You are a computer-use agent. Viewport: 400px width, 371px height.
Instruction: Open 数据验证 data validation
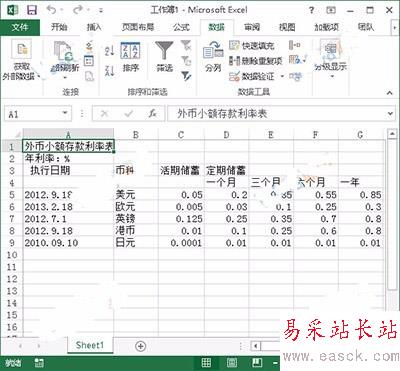(x=252, y=76)
